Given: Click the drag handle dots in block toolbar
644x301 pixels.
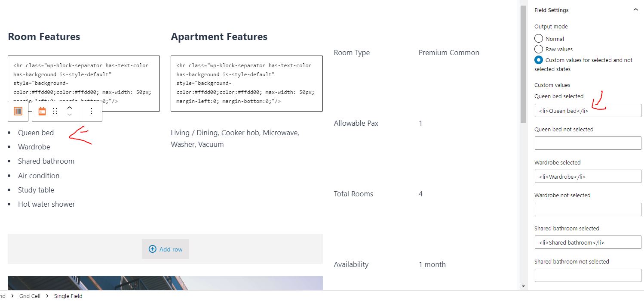Looking at the screenshot, I should click(x=55, y=111).
